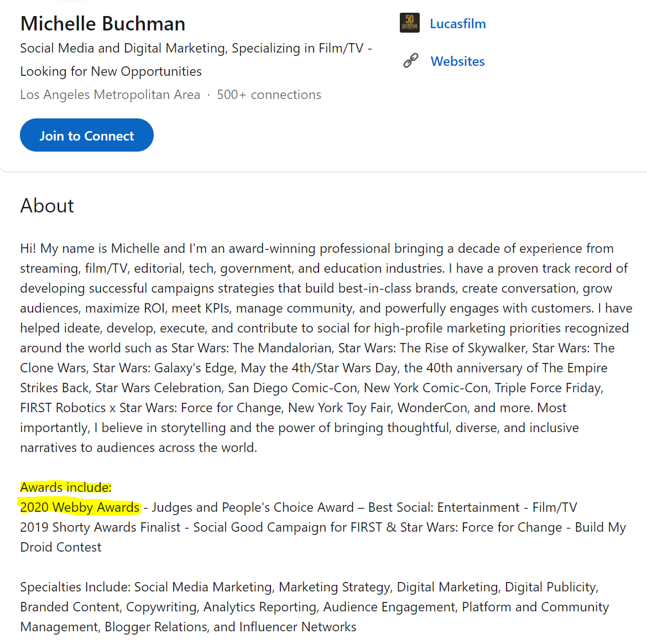The width and height of the screenshot is (647, 644).
Task: Click the 'Looking for New Opportunities' line
Action: tap(111, 71)
